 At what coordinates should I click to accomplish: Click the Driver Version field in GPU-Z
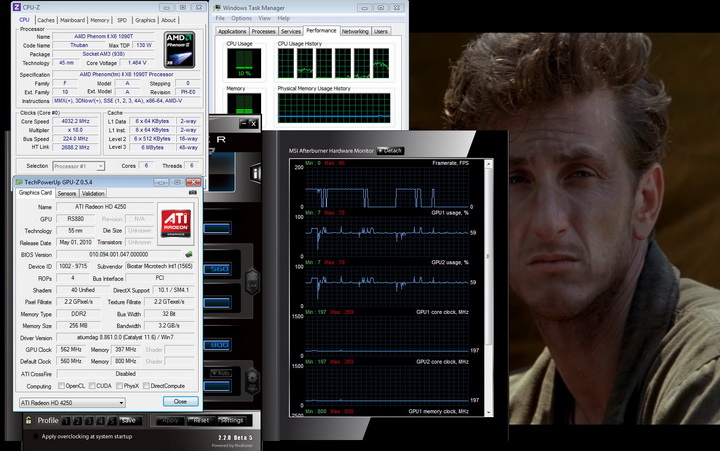[125, 338]
